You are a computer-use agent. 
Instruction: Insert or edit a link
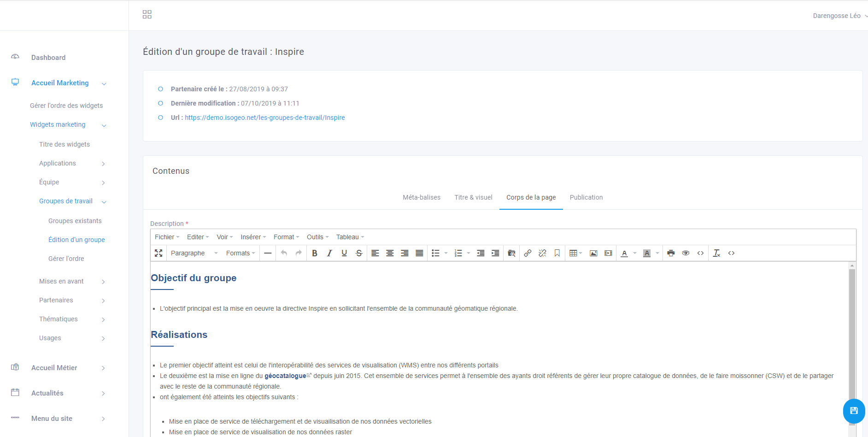coord(528,253)
